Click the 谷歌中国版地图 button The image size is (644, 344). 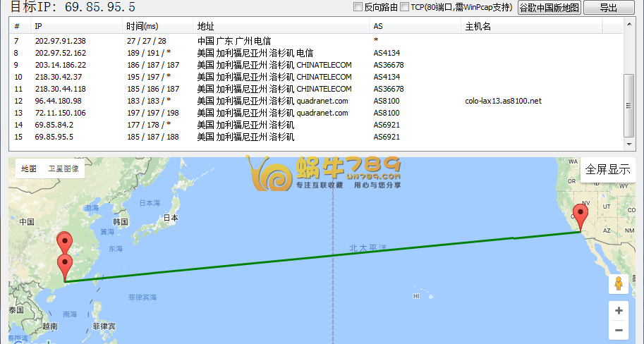coord(549,8)
